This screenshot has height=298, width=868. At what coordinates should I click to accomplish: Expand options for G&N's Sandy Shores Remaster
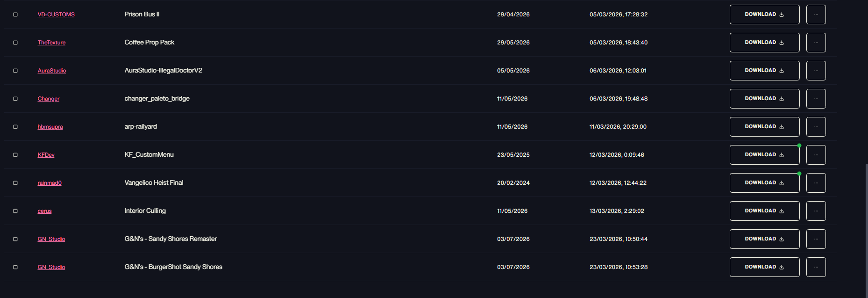pyautogui.click(x=816, y=239)
